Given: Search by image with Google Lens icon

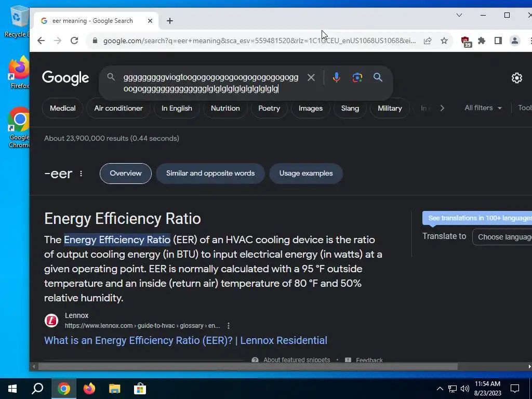Looking at the screenshot, I should (x=357, y=78).
